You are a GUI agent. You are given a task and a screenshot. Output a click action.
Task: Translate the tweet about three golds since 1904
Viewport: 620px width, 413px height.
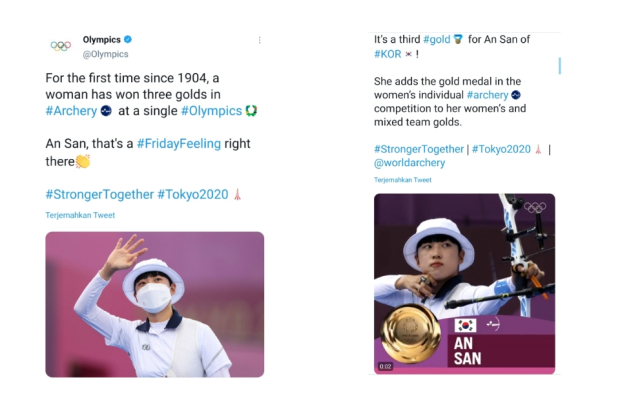click(80, 215)
